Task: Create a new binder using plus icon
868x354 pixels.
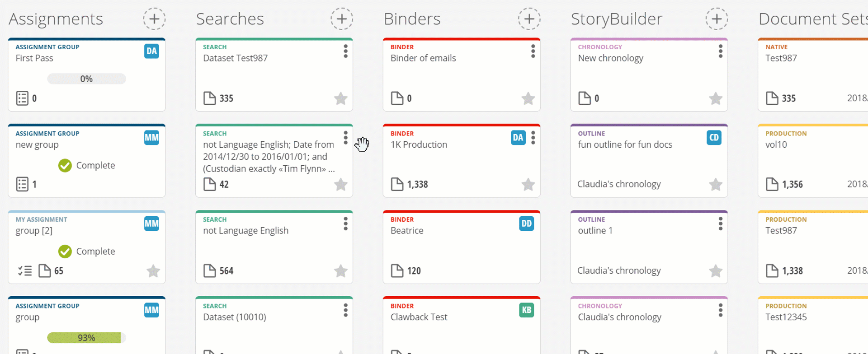Action: tap(529, 19)
